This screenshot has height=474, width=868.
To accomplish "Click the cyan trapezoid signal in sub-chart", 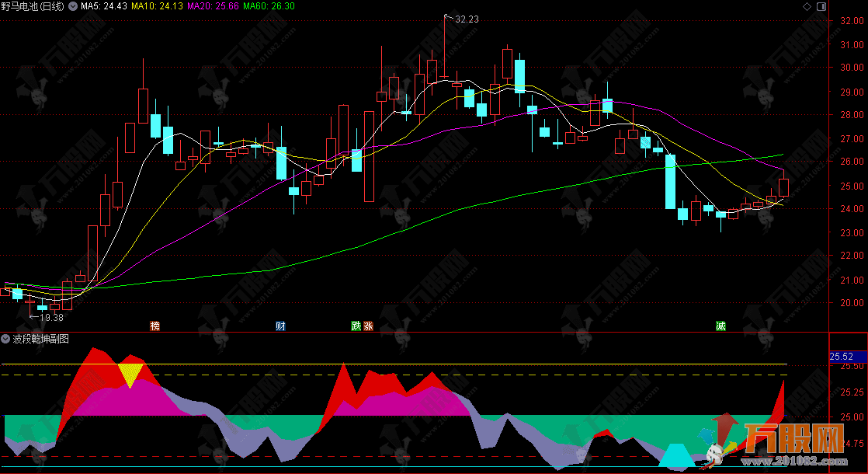I will tap(676, 455).
